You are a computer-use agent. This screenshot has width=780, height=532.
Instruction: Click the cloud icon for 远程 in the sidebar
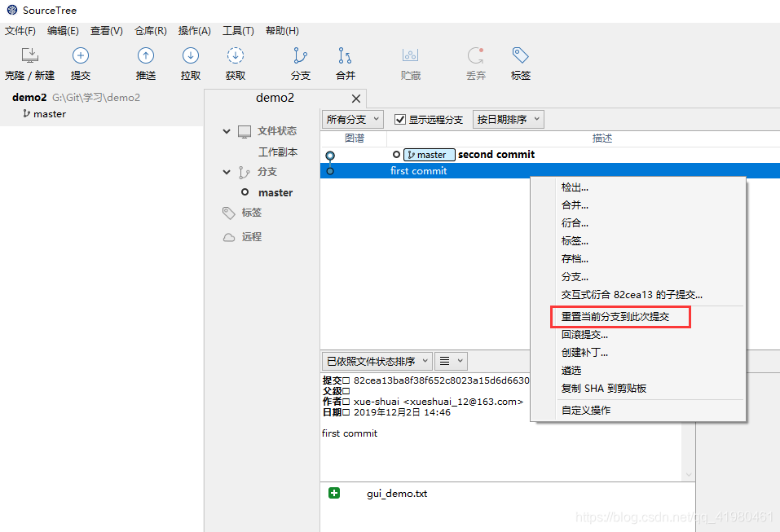229,237
